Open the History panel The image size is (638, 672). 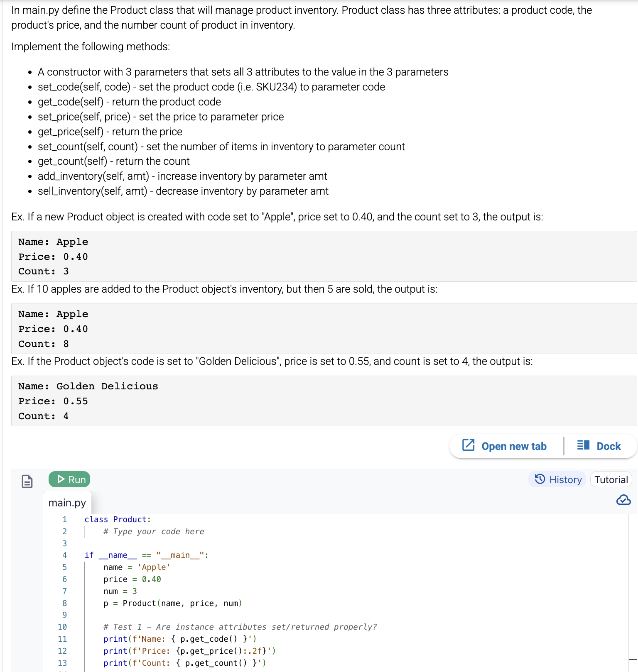(x=557, y=479)
